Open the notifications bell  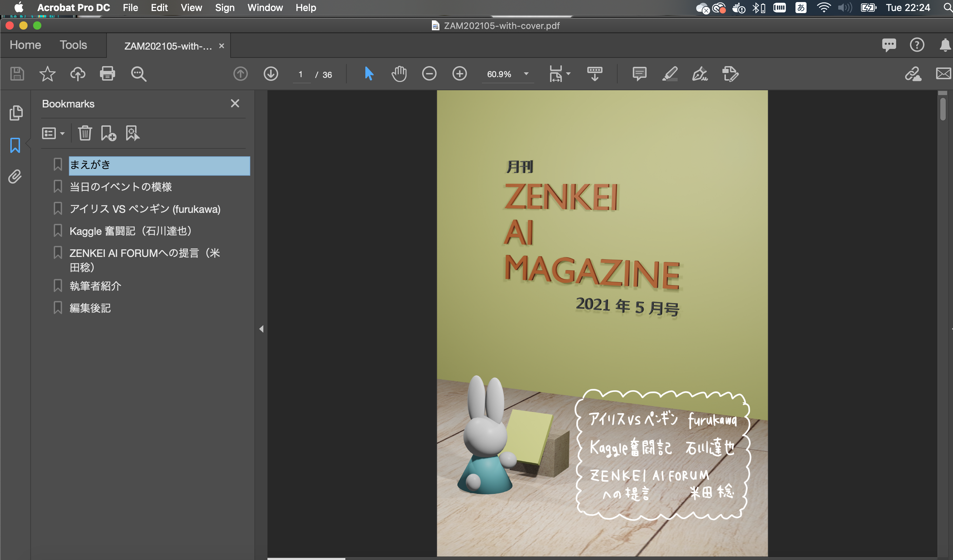point(945,45)
